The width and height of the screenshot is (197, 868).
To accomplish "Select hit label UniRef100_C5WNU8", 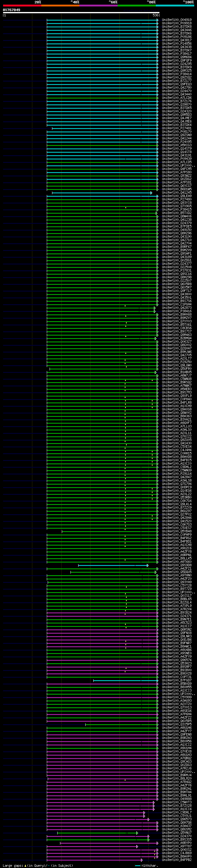I will point(177,379).
